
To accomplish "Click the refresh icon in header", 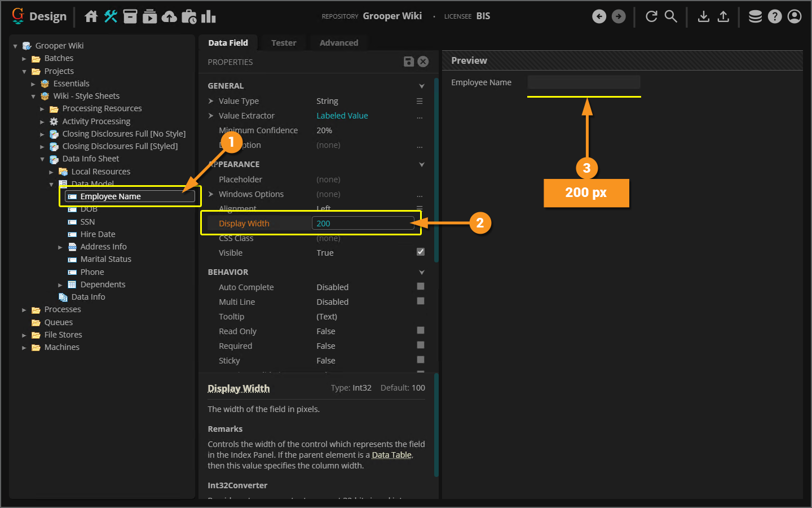I will [x=651, y=16].
